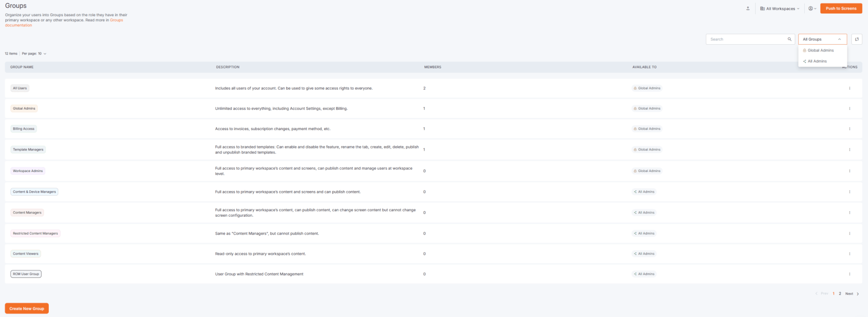The width and height of the screenshot is (868, 317).
Task: Click RCM User Group description text
Action: (x=259, y=274)
